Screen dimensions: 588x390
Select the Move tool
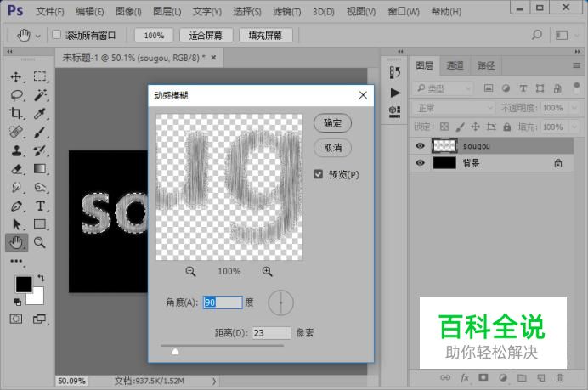[x=16, y=76]
